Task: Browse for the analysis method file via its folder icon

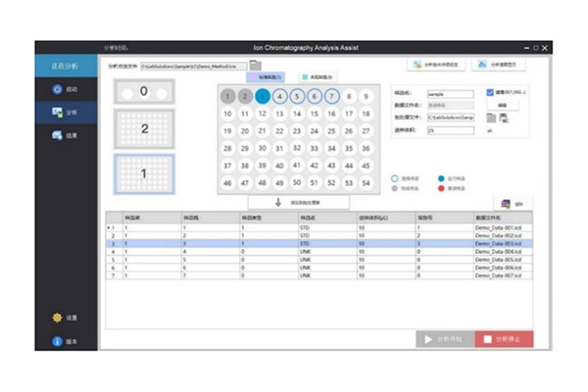Action: tap(256, 66)
